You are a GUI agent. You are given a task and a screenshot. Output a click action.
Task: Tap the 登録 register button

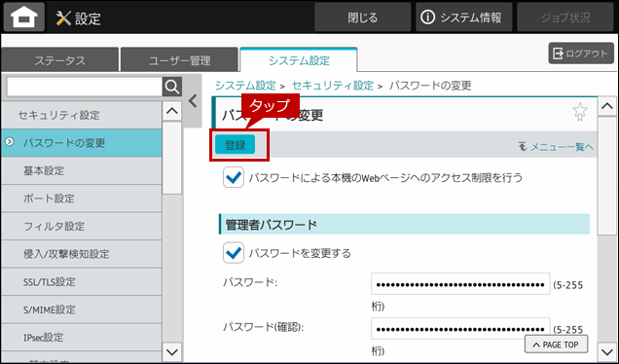pos(235,145)
